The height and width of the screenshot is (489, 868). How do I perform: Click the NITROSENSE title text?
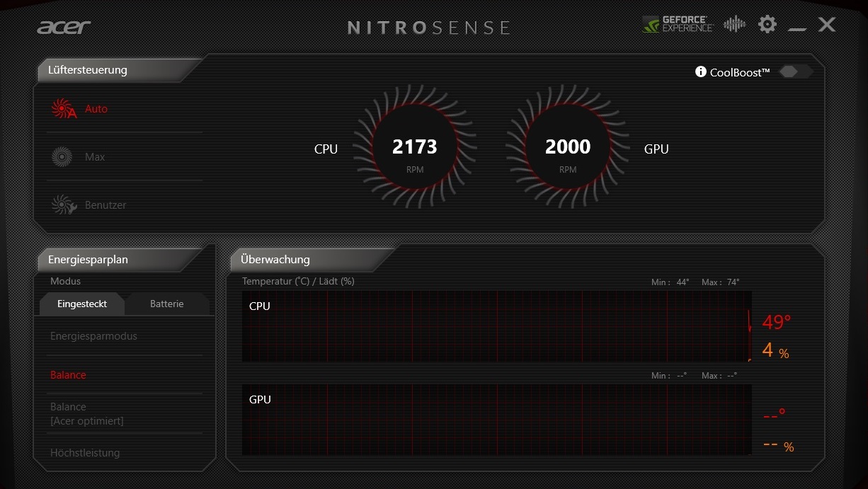click(x=429, y=28)
